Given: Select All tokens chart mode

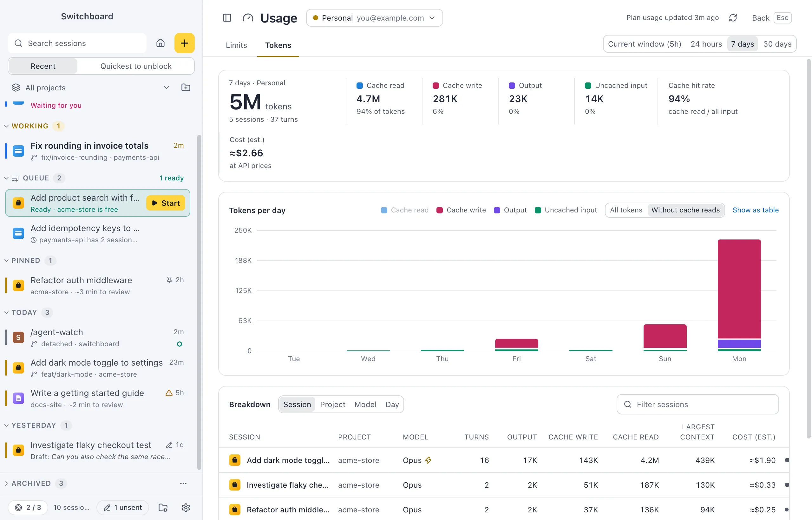Looking at the screenshot, I should [x=626, y=210].
